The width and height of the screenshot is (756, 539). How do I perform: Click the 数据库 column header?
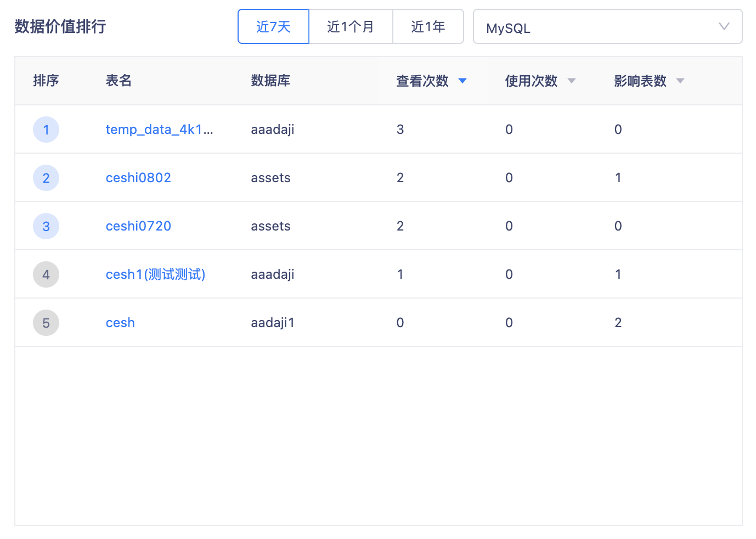[x=270, y=81]
